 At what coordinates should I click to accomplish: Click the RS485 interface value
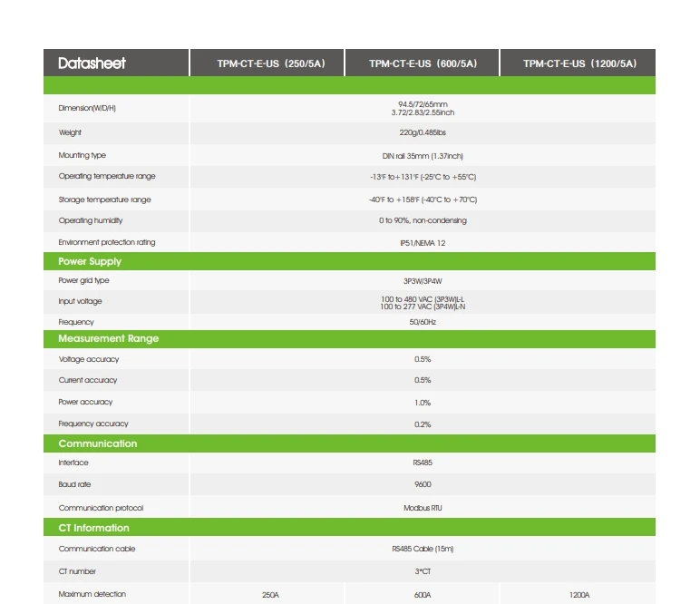(423, 463)
